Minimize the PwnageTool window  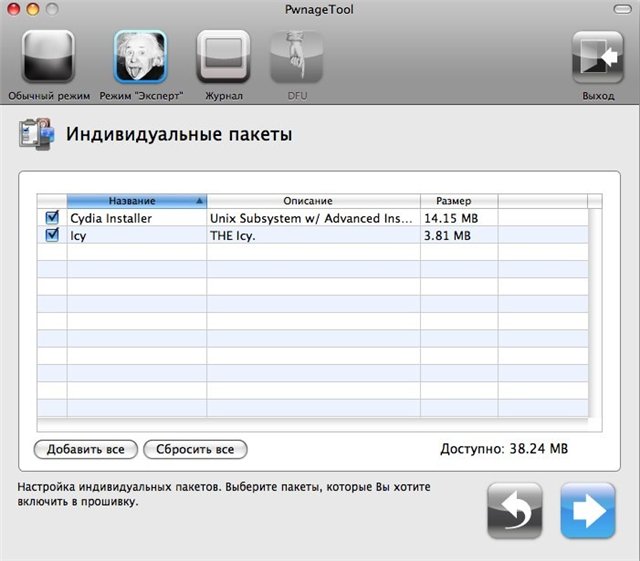33,9
